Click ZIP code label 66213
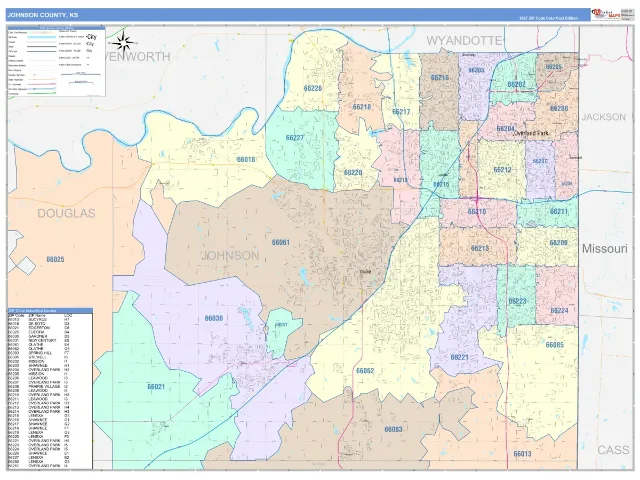The height and width of the screenshot is (480, 640). (x=480, y=248)
